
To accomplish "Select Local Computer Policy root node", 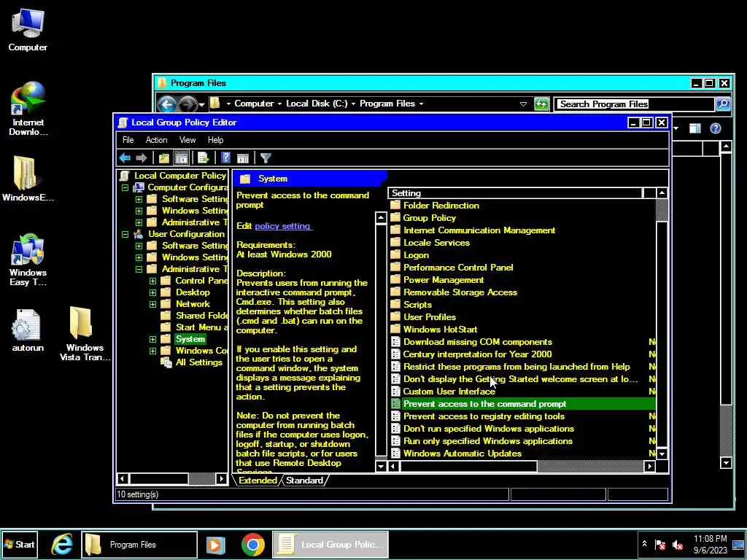I will tap(179, 176).
